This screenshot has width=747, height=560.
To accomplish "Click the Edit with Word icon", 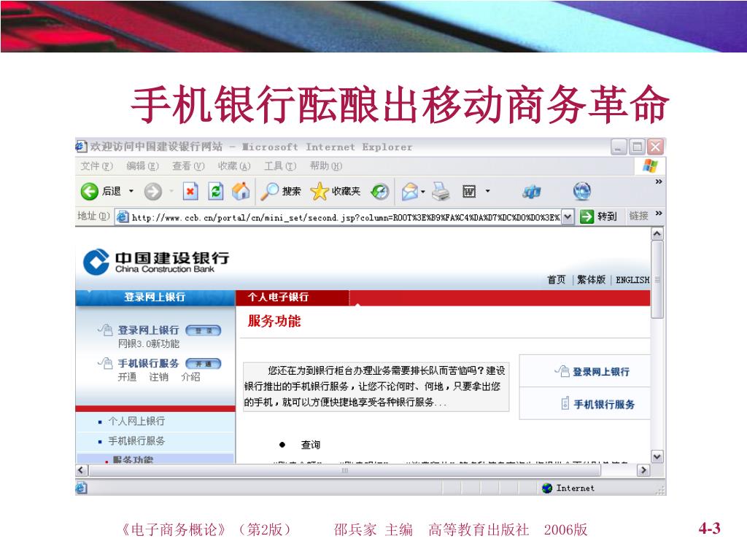I will click(469, 192).
